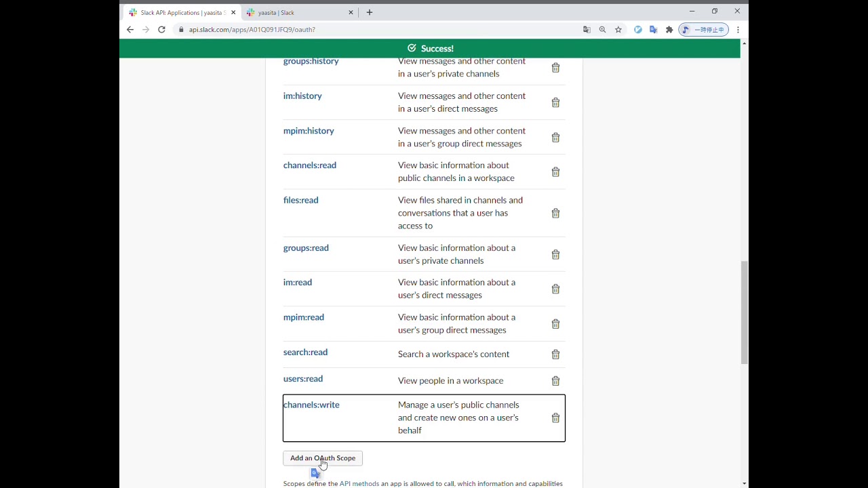Viewport: 868px width, 488px height.
Task: Click description 'View people in a workspace'
Action: tap(451, 381)
